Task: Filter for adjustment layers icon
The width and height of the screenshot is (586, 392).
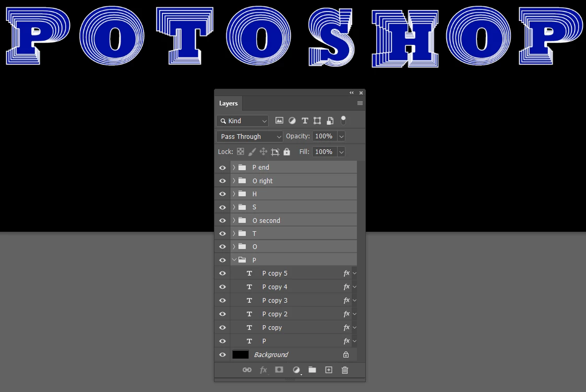Action: pos(292,121)
